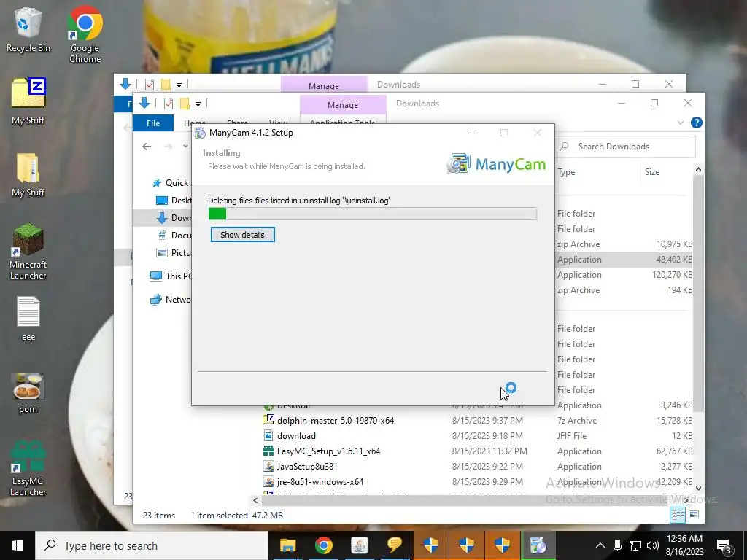This screenshot has height=560, width=747.
Task: Show hidden system tray icons
Action: [600, 545]
